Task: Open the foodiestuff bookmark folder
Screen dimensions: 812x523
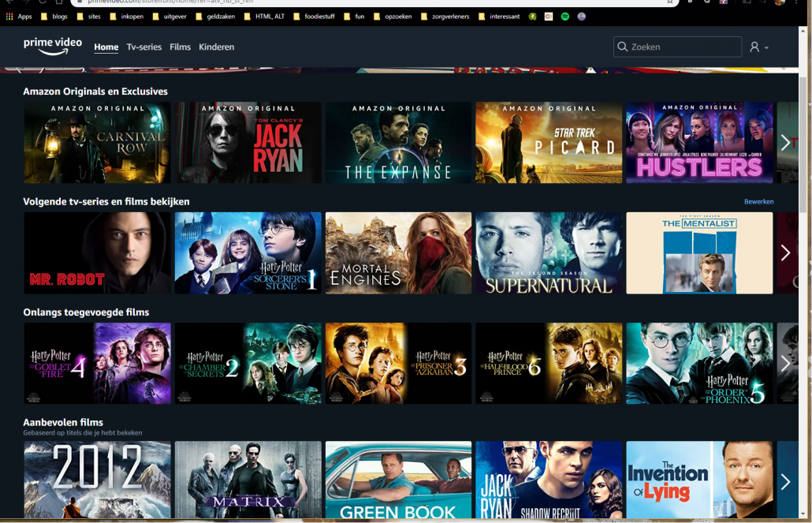Action: (x=314, y=17)
